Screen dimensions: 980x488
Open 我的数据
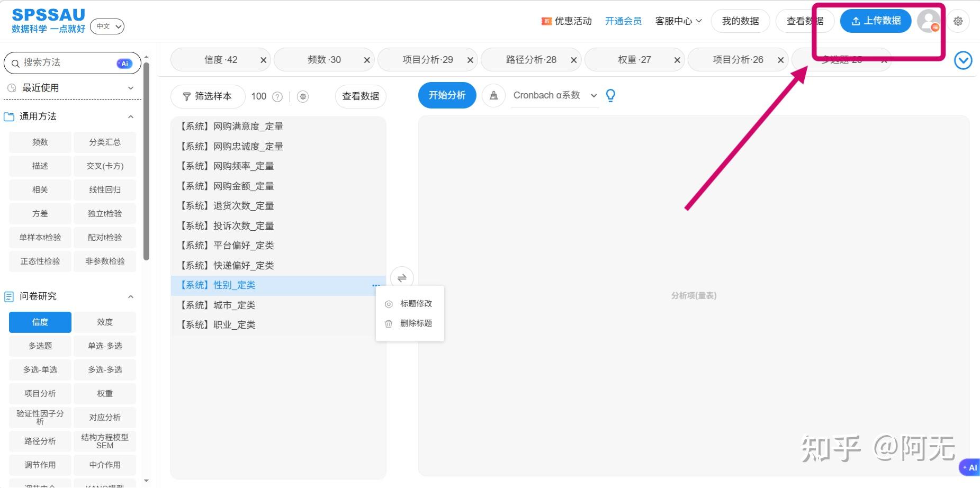coord(740,21)
